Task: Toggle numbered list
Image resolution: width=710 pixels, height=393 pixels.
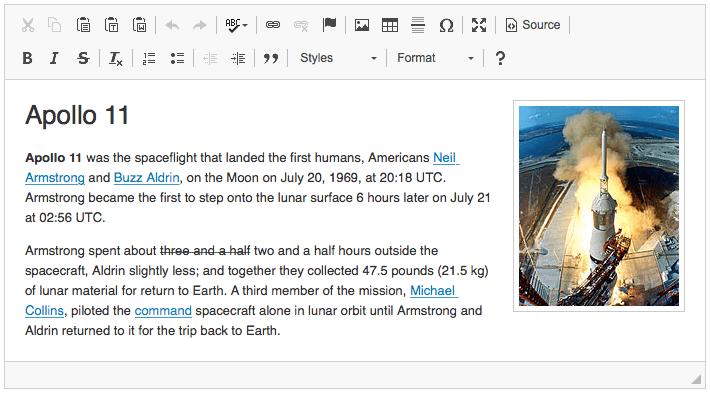Action: pos(149,58)
